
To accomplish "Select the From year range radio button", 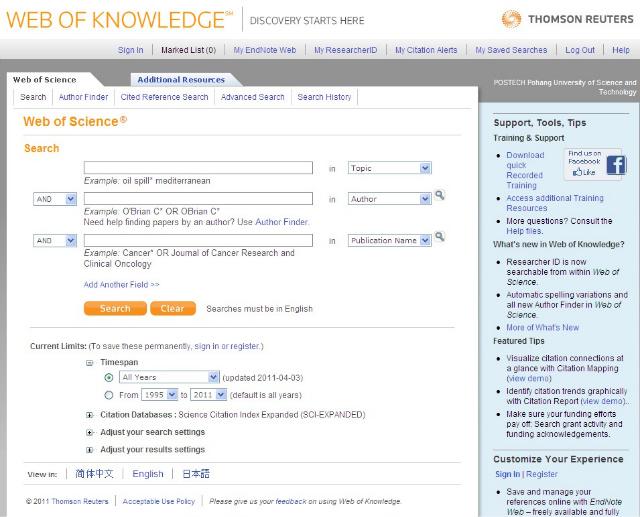I will [109, 395].
